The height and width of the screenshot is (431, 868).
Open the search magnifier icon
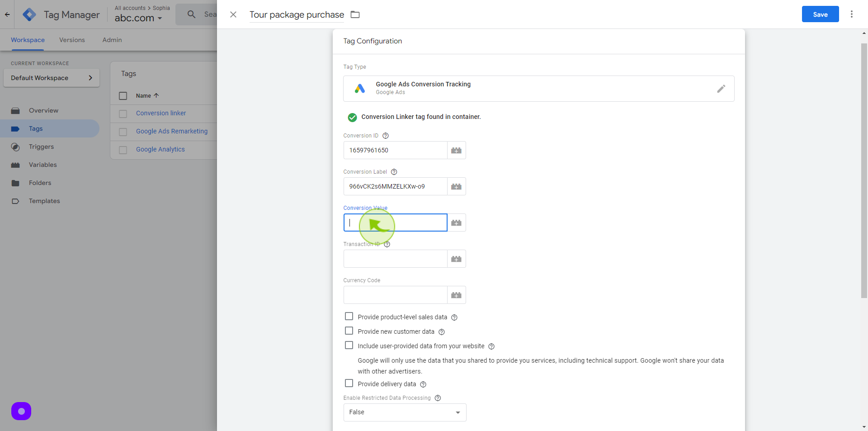[192, 14]
